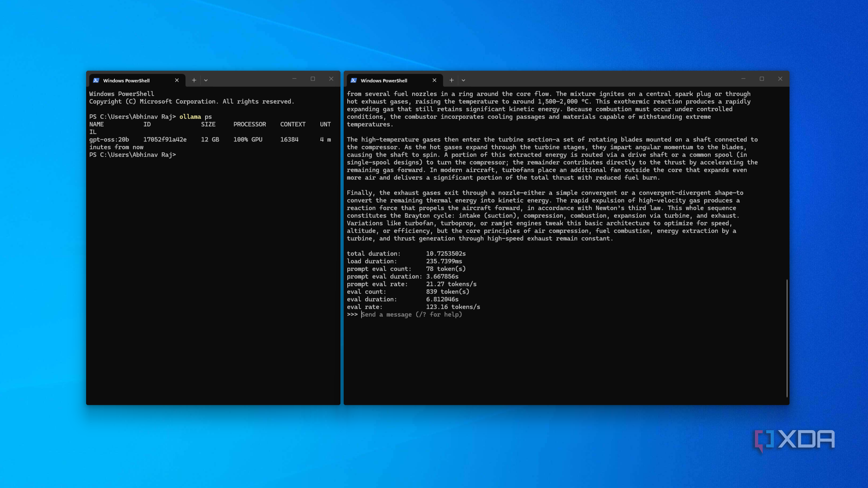Select the Windows PowerShell tab in right window
Screen dimensions: 868x488
[x=393, y=80]
